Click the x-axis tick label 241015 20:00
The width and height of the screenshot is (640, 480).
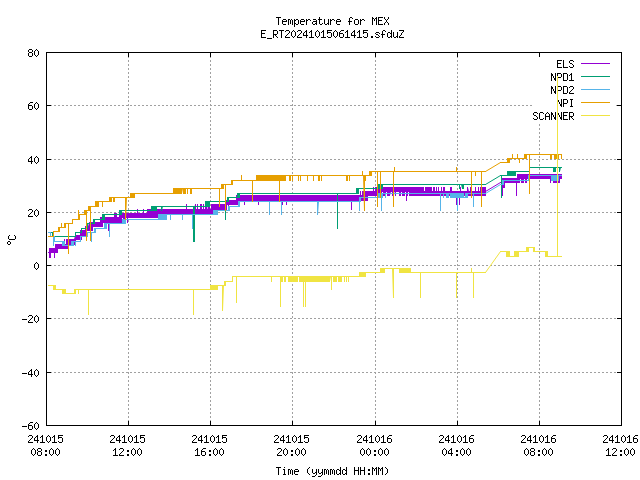pos(291,445)
